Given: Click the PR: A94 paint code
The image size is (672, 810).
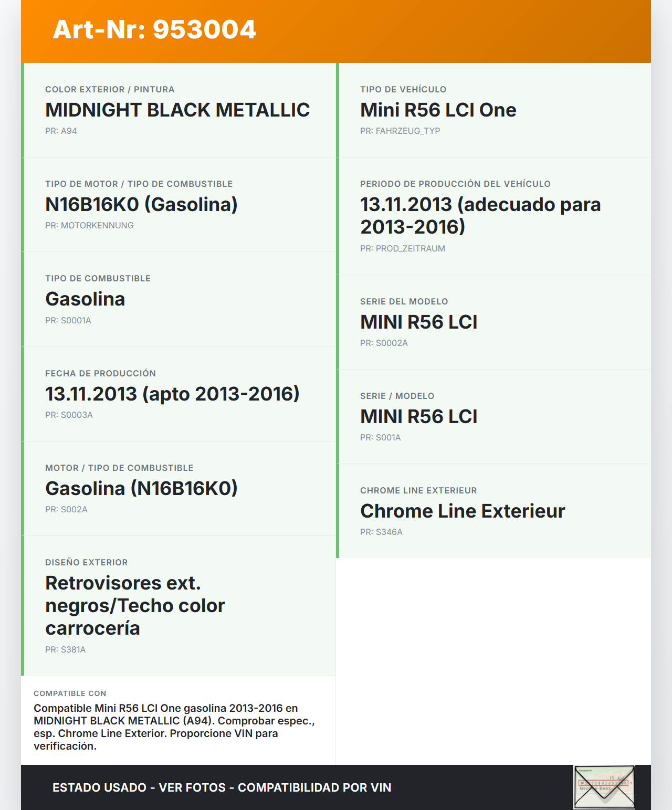Looking at the screenshot, I should [61, 131].
